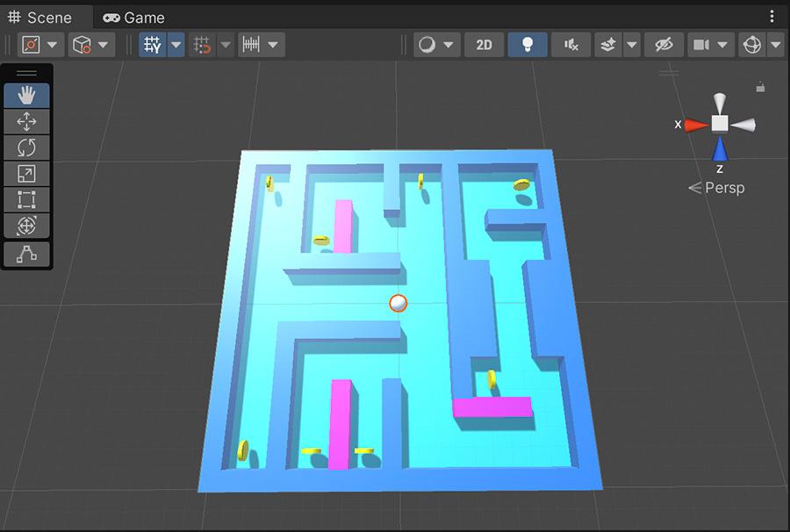Expand the Gizmos dropdown arrow
Viewport: 790px width, 532px height.
coord(775,45)
